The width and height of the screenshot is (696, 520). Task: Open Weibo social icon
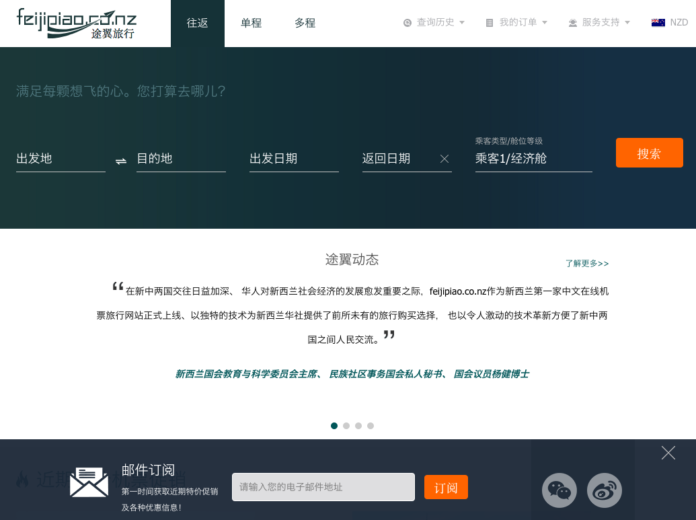pyautogui.click(x=604, y=490)
